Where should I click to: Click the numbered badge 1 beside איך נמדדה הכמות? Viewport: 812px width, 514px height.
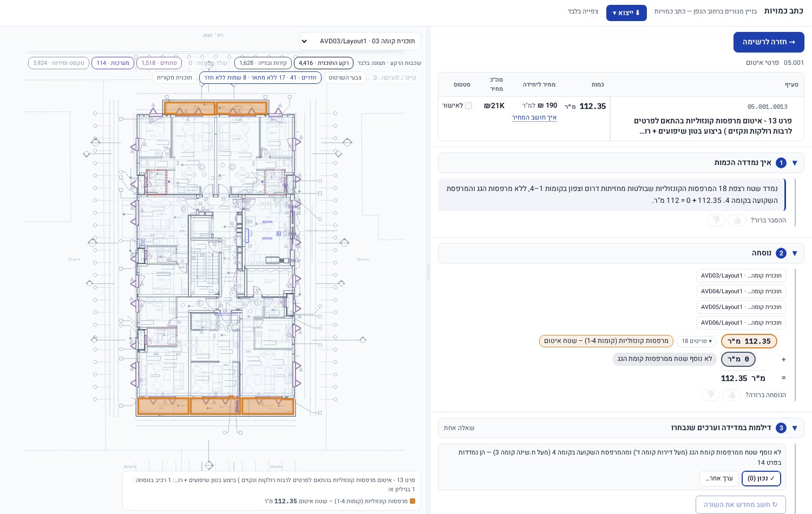781,163
